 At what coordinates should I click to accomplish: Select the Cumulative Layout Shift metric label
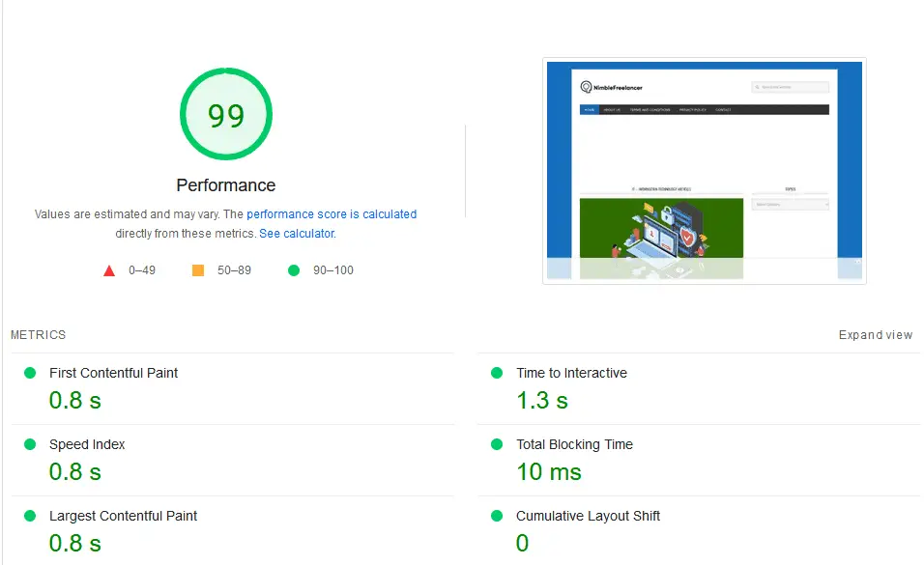click(588, 516)
